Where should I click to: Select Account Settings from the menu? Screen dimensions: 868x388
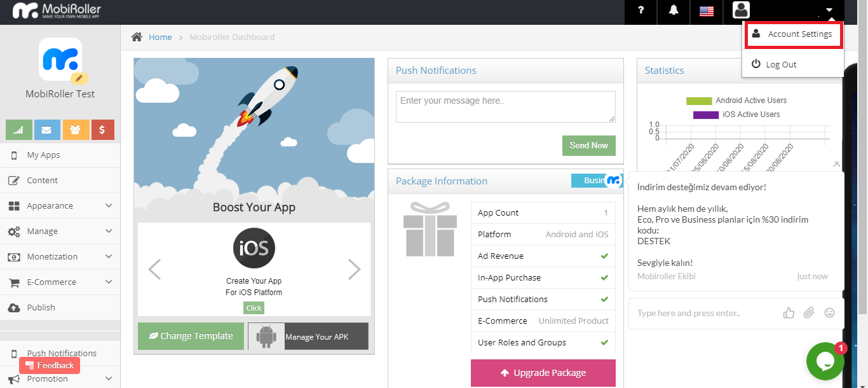tap(794, 34)
